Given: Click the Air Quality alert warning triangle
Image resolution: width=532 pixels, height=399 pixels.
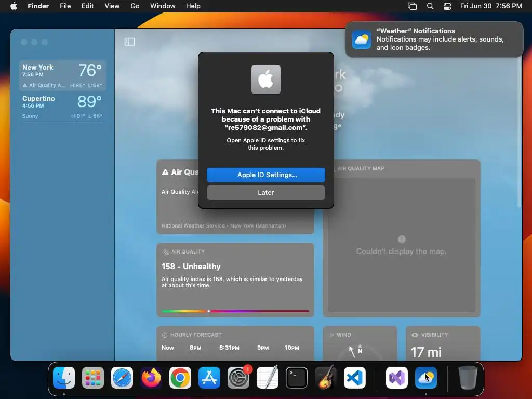Looking at the screenshot, I should (165, 172).
